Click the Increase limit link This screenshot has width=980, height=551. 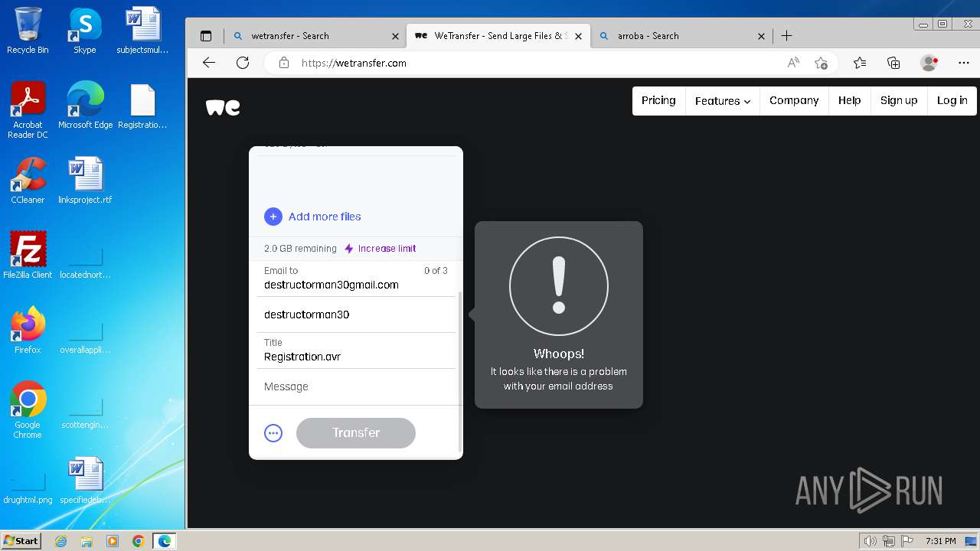pos(381,249)
